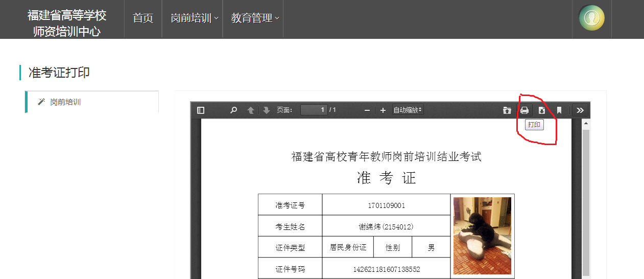Open the find-in-document search tool
The image size is (644, 279).
[233, 110]
